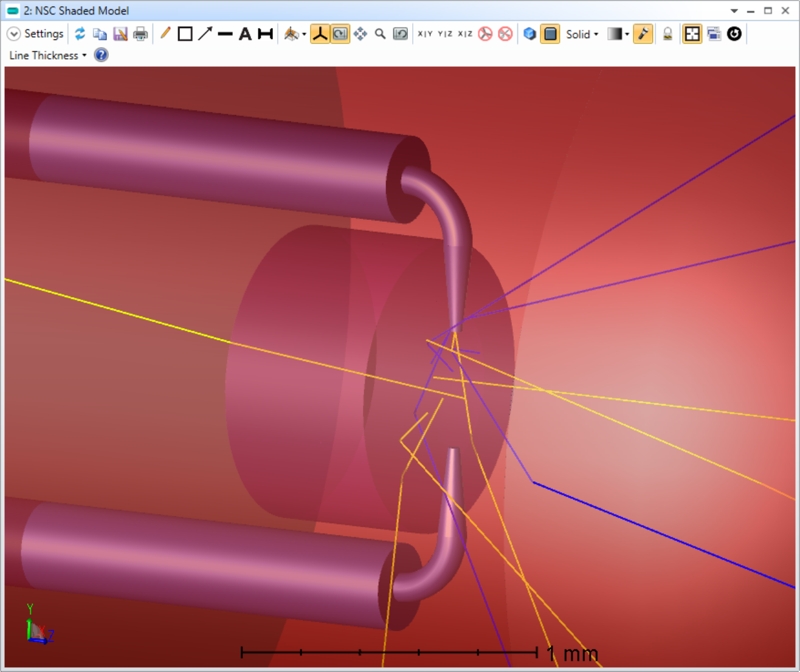800x672 pixels.
Task: Select the magnifier zoom tool
Action: coord(381,34)
